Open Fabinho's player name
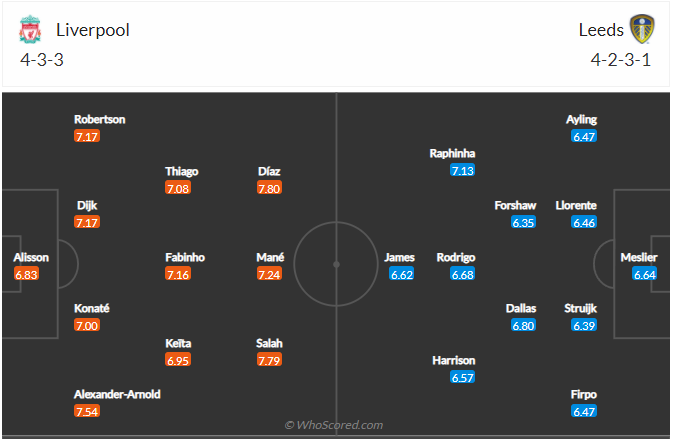This screenshot has width=673, height=439. [185, 257]
